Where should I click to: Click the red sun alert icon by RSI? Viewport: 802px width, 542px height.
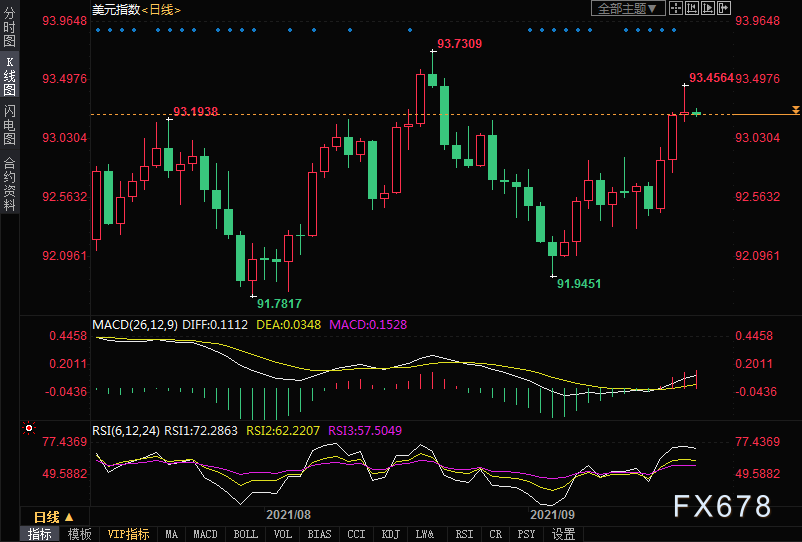(x=29, y=428)
